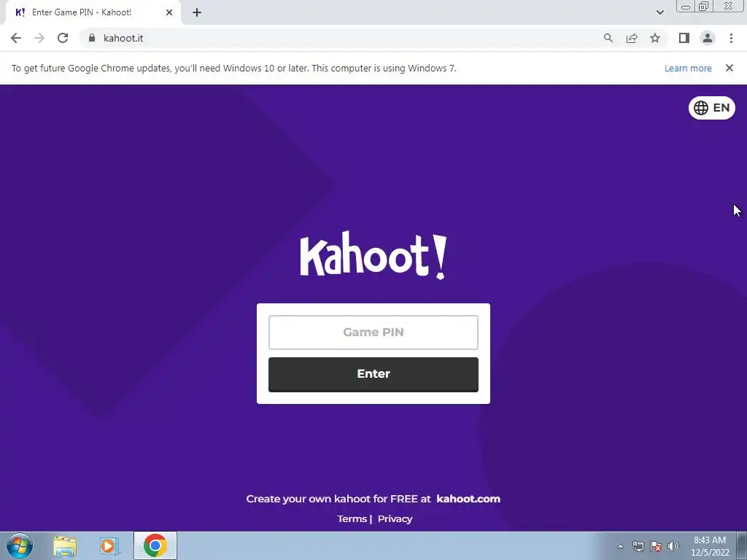Click the Kahoot! logo
The height and width of the screenshot is (560, 747).
[x=373, y=255]
